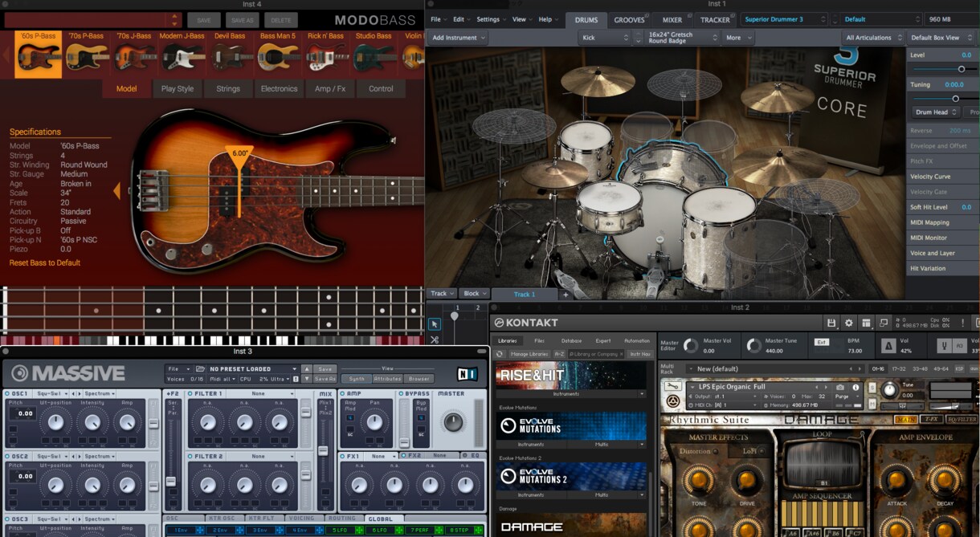Switch to the Electronics tab in MODO BASS
Image resolution: width=980 pixels, height=537 pixels.
pos(279,89)
